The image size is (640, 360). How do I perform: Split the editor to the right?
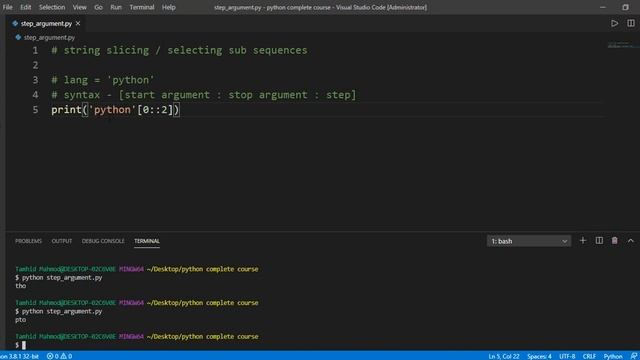point(631,24)
